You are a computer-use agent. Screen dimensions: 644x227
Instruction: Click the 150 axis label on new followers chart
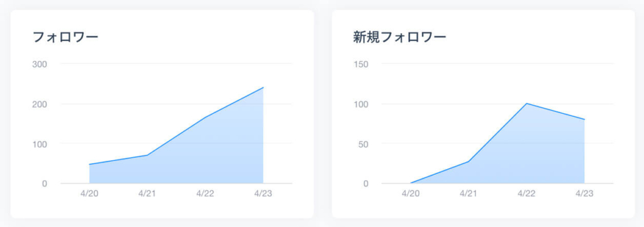click(362, 64)
